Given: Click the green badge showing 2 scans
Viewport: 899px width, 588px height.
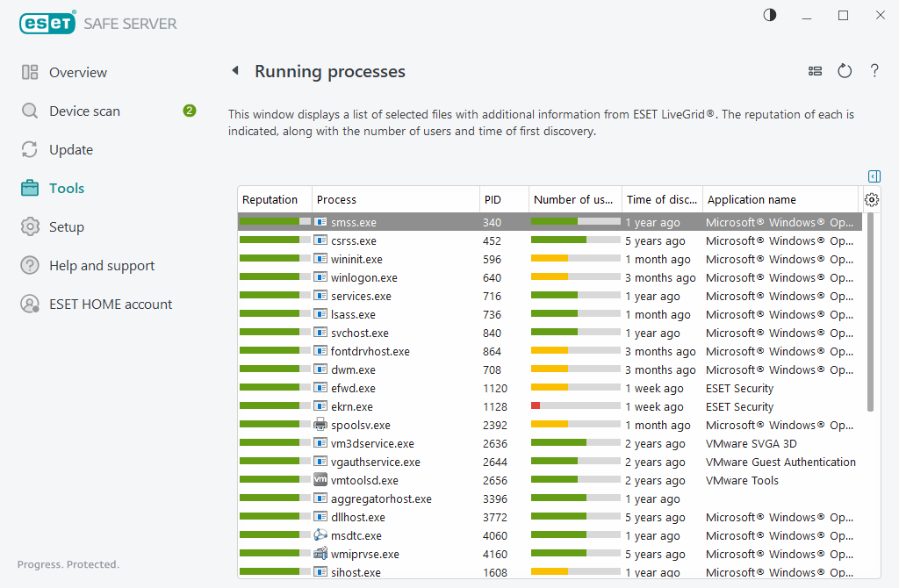Looking at the screenshot, I should point(190,111).
